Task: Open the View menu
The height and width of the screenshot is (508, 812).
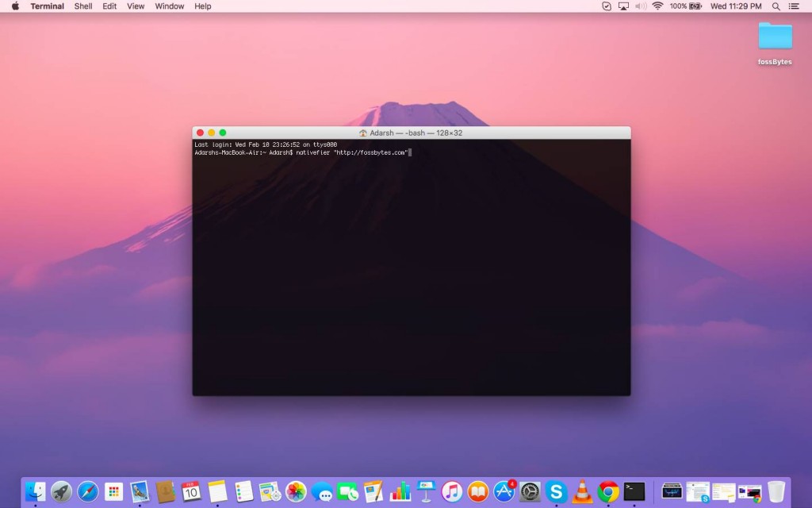Action: point(135,6)
